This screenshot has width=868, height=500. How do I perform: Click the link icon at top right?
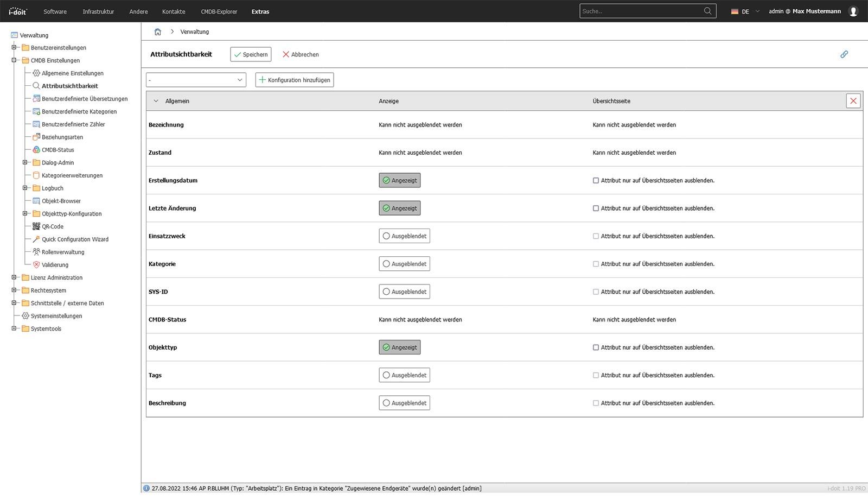844,54
